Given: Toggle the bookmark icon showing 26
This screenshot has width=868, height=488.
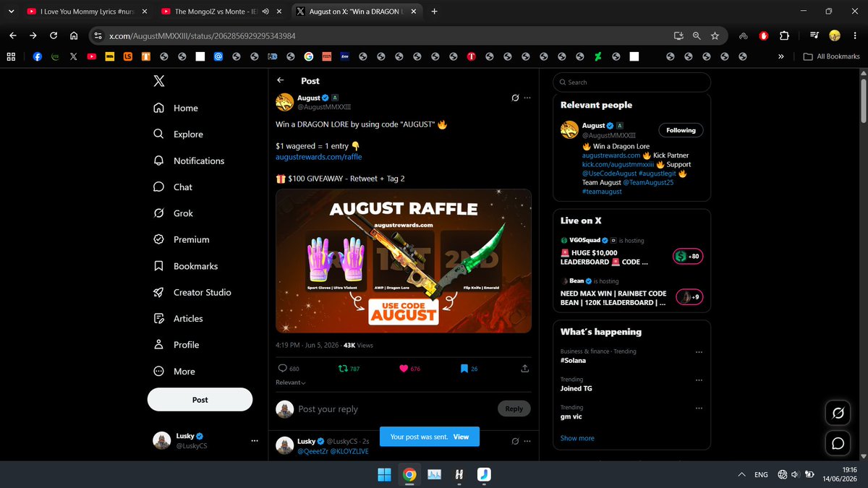Looking at the screenshot, I should (464, 368).
